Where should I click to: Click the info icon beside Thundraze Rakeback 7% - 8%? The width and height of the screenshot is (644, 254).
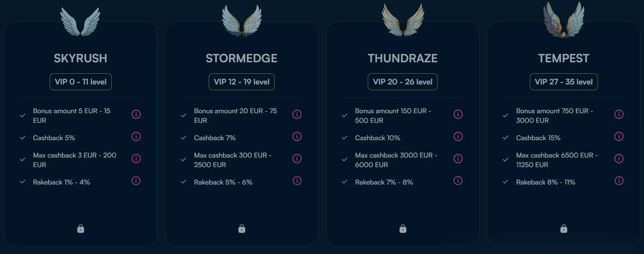pyautogui.click(x=458, y=181)
